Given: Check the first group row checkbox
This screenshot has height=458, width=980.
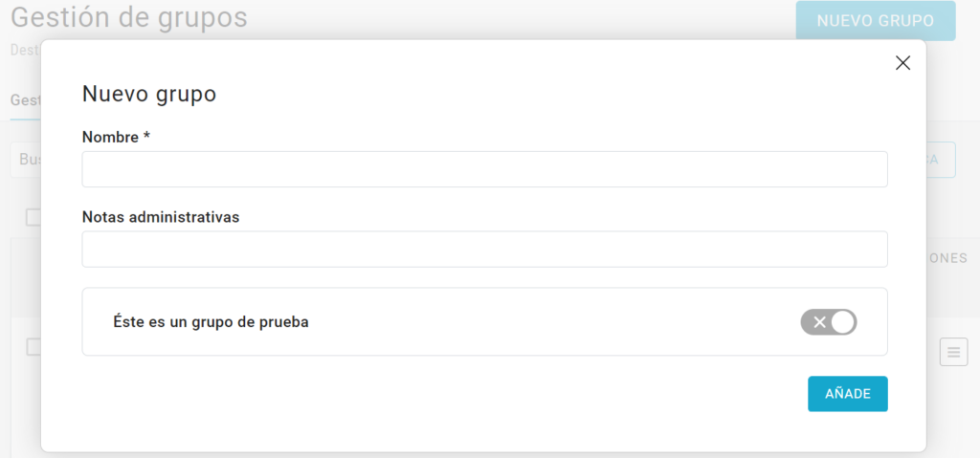Looking at the screenshot, I should (33, 347).
